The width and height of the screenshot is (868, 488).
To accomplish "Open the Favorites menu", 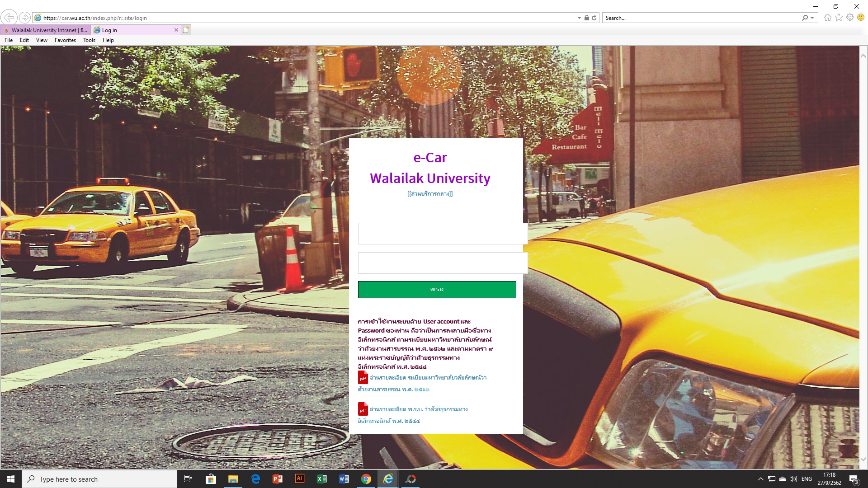I will click(x=65, y=40).
